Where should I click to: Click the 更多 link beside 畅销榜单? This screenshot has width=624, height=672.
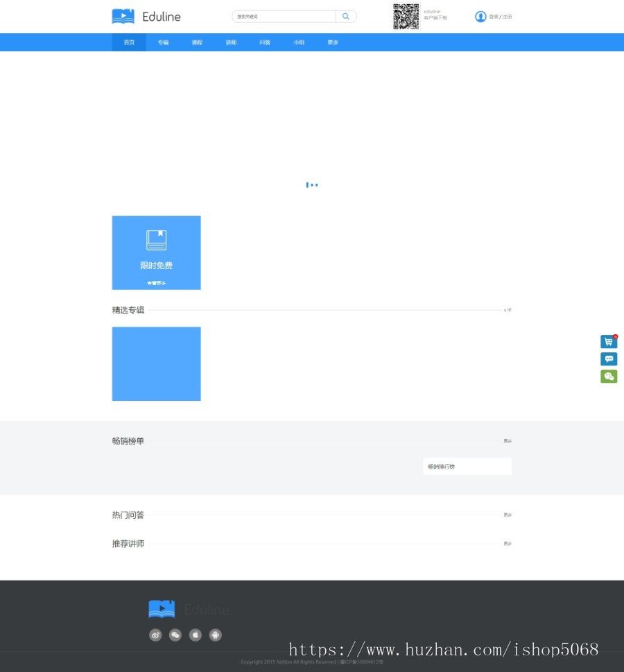[x=508, y=441]
